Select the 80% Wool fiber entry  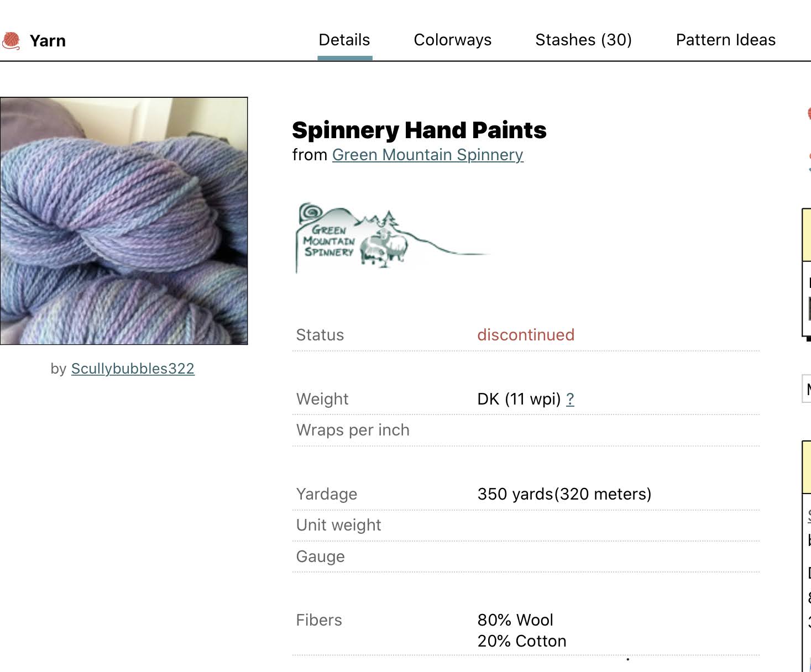tap(515, 620)
